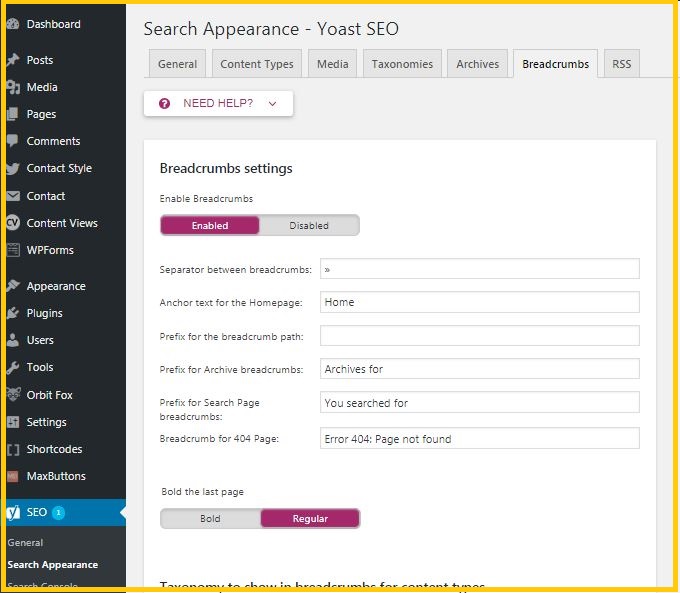This screenshot has width=680, height=593.
Task: Expand the Need Help chevron
Action: tap(272, 104)
